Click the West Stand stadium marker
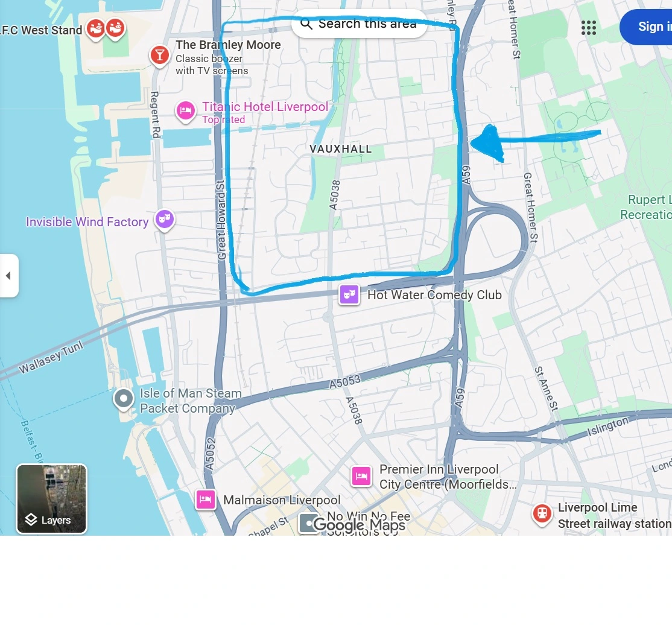Screen dimensions: 672x625 (95, 29)
